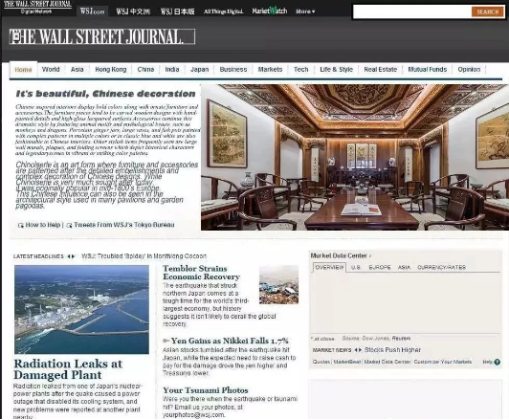Open Tweets From WSJ's Tokyo Bureau link
509x420 pixels.
pos(124,225)
